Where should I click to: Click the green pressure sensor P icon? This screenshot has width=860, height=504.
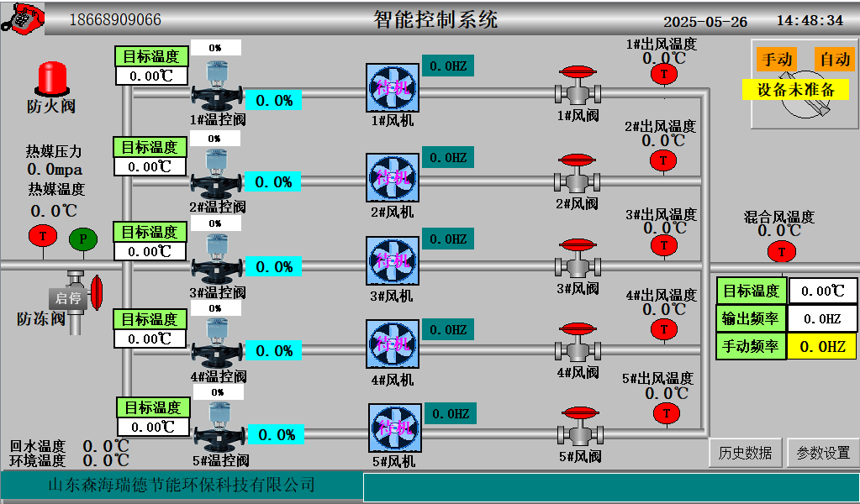[82, 239]
